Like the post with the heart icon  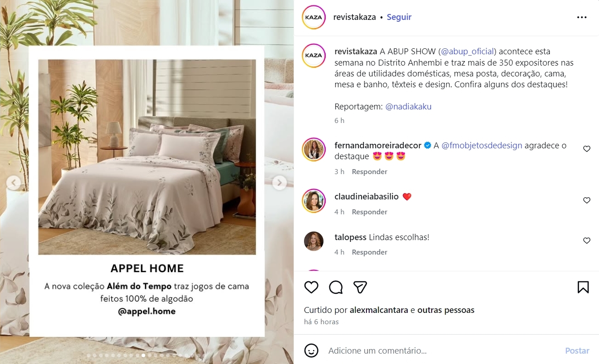[311, 287]
